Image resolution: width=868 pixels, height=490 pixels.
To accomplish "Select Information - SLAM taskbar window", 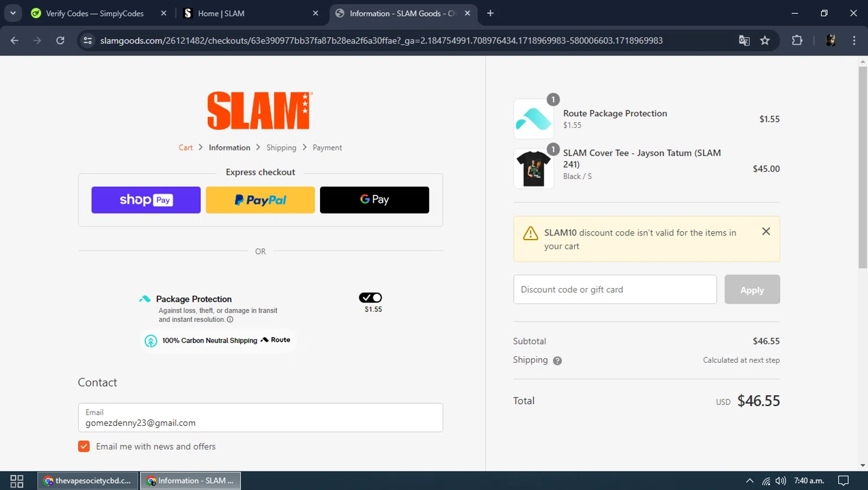I will point(190,481).
